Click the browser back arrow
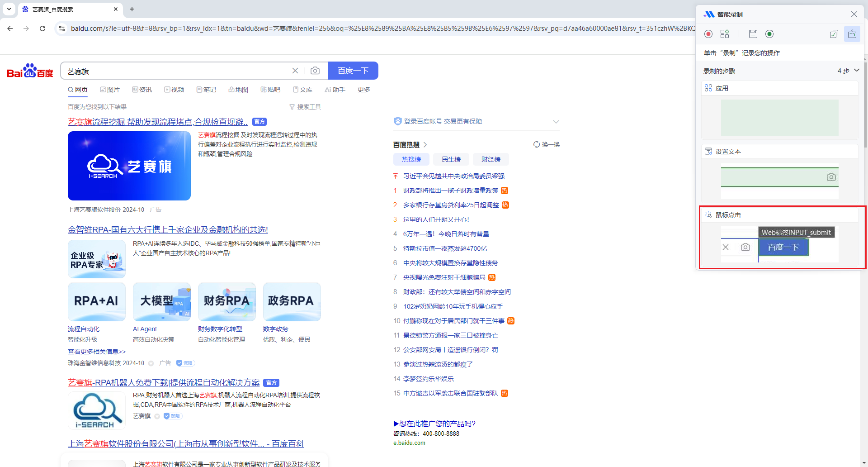This screenshot has width=868, height=467. coord(10,28)
